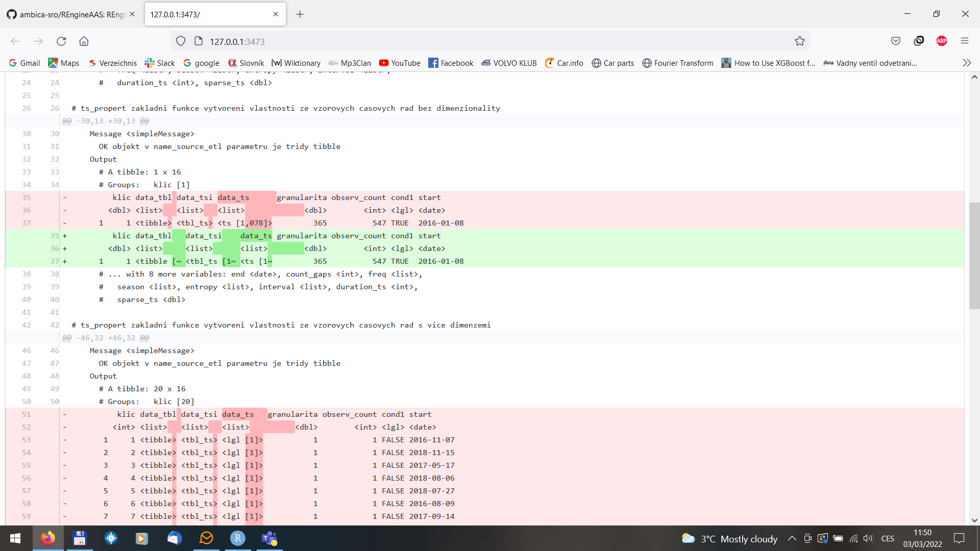This screenshot has height=551, width=980.
Task: Open the YouTube bookmark
Action: [400, 63]
